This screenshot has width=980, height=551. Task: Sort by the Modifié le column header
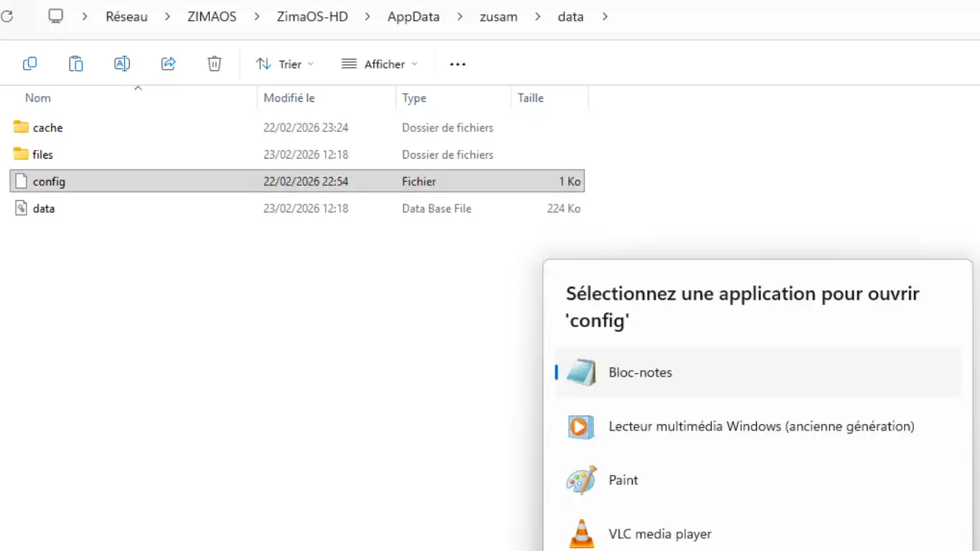click(289, 98)
